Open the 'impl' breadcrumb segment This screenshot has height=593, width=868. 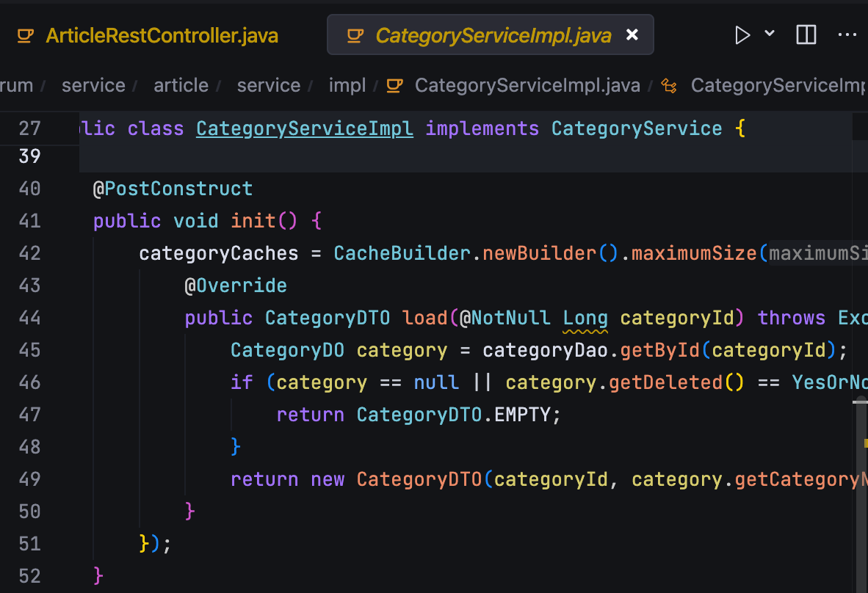347,85
